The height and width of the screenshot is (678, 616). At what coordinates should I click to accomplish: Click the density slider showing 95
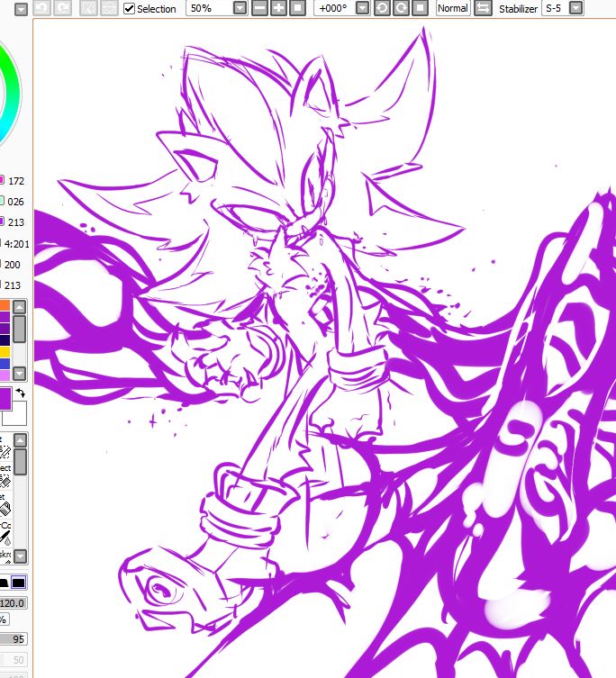coord(13,639)
